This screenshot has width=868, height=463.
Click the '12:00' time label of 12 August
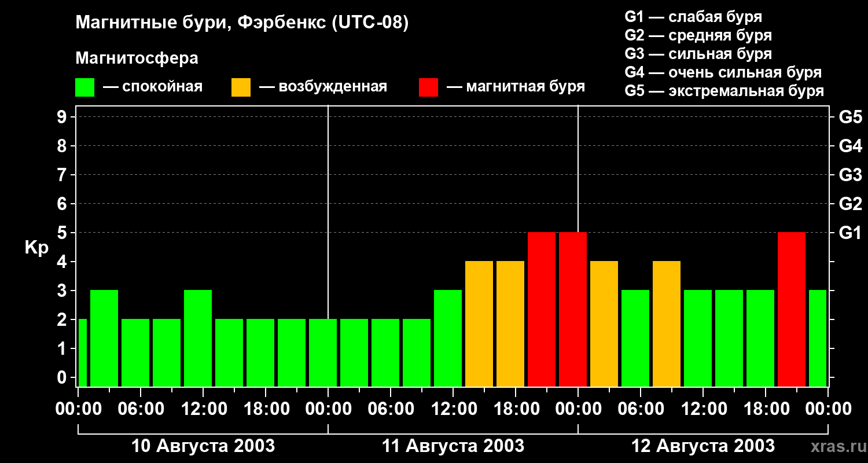pos(703,409)
